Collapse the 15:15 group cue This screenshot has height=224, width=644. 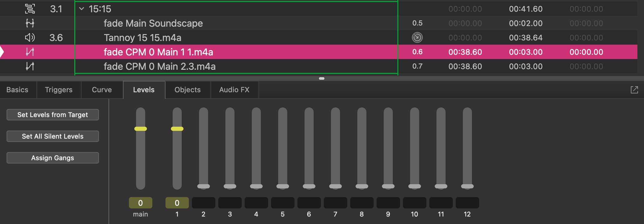pyautogui.click(x=82, y=9)
